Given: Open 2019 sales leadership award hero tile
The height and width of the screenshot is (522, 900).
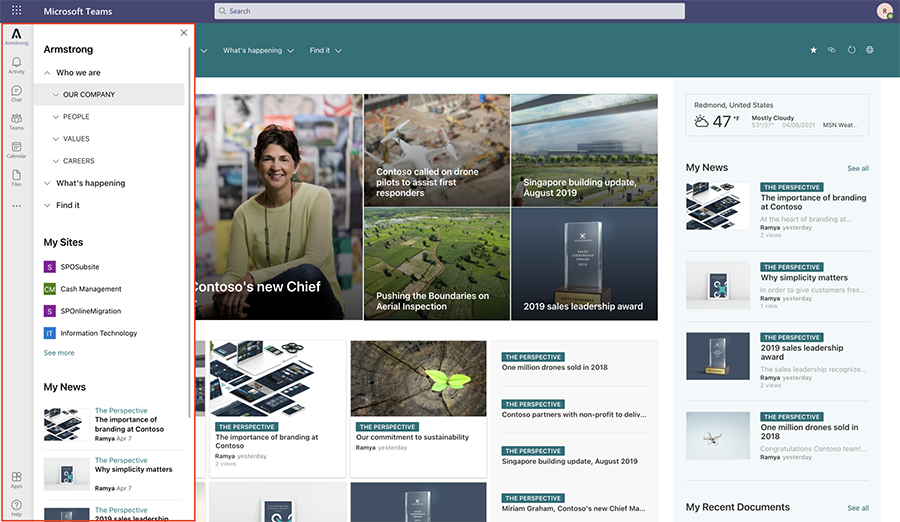Looking at the screenshot, I should click(584, 264).
